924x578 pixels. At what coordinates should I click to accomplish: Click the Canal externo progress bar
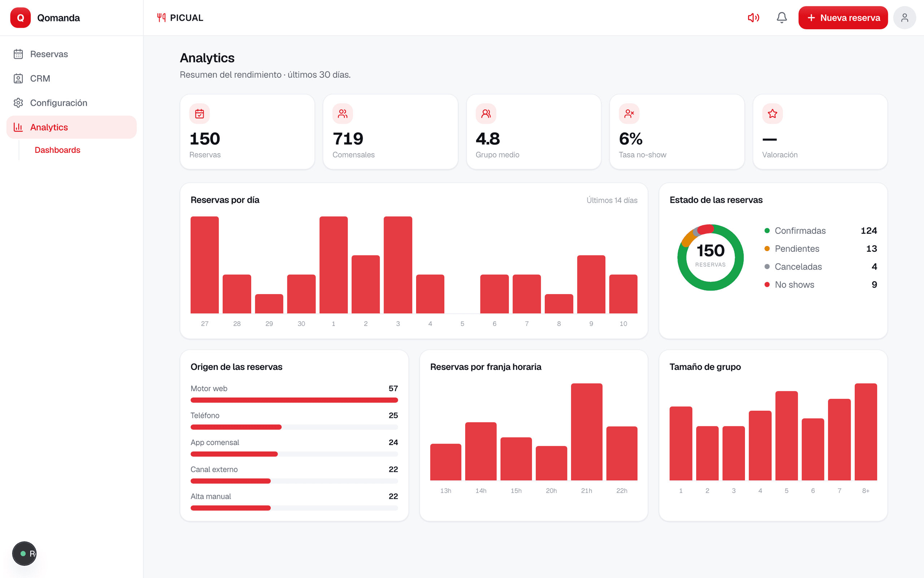[294, 481]
